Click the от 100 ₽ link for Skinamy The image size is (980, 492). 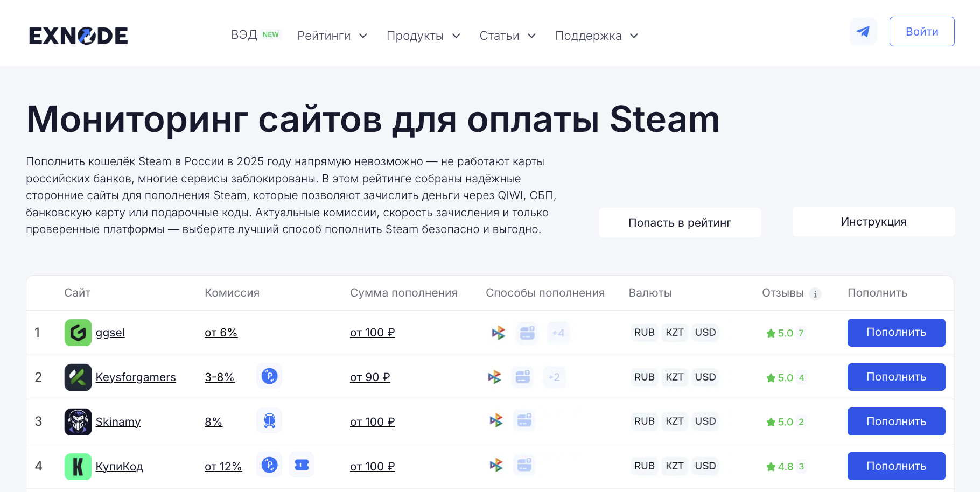coord(373,422)
